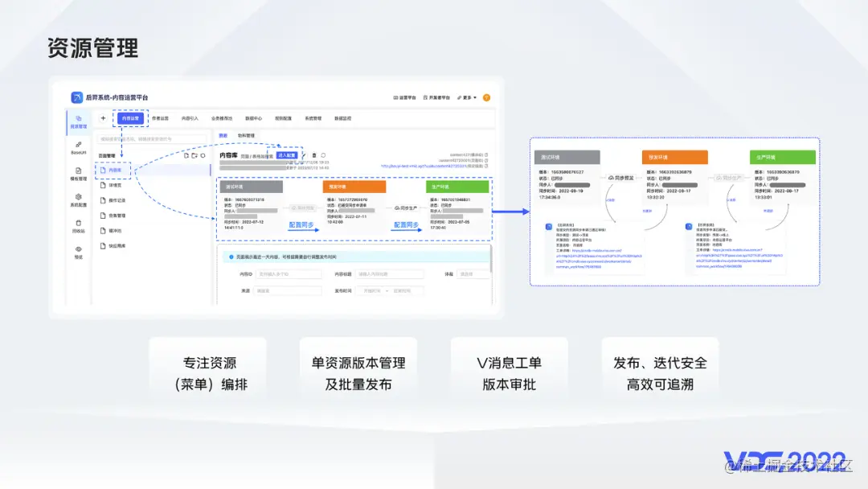Click the 资源管理 icon at sidebar top
The width and height of the screenshot is (868, 489).
pyautogui.click(x=79, y=117)
